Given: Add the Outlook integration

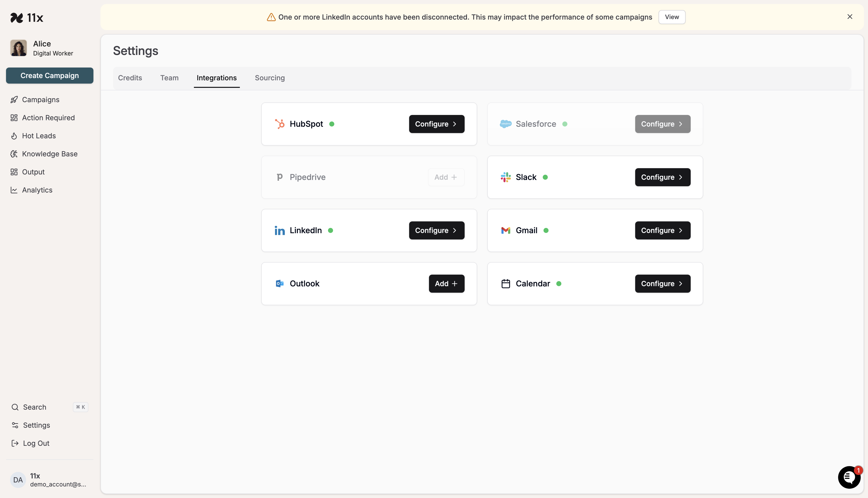Looking at the screenshot, I should (446, 283).
